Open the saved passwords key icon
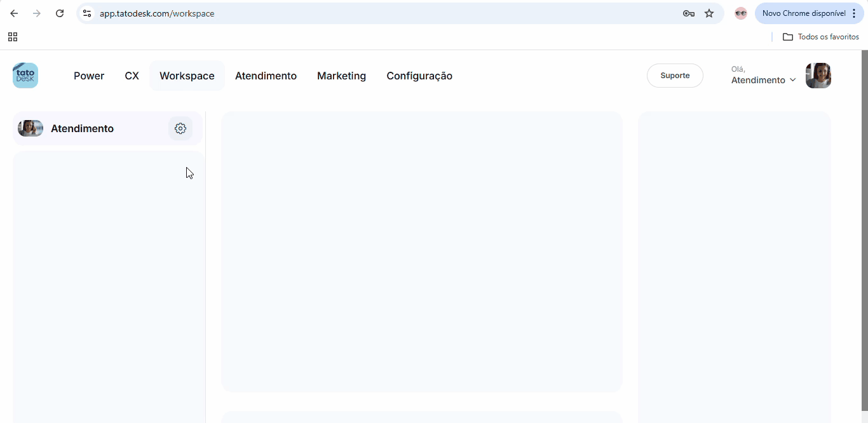Screen dimensions: 868x423 point(688,13)
